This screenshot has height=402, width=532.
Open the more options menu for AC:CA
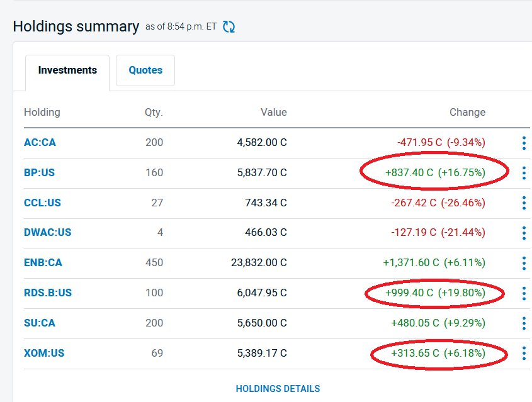[524, 143]
